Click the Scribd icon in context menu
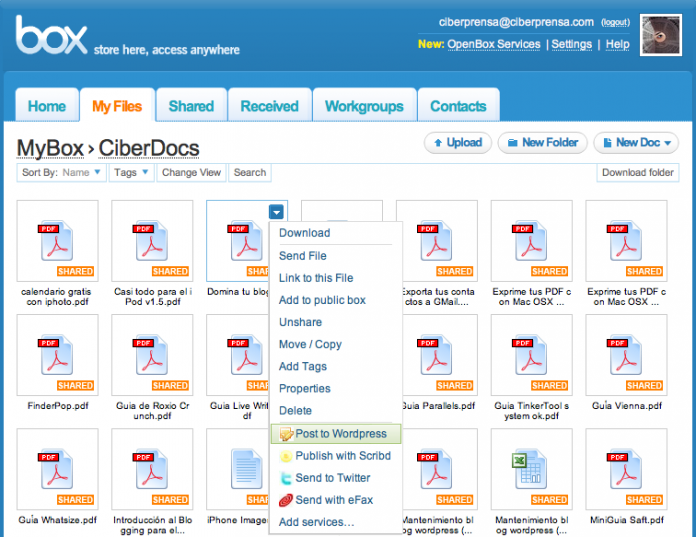Image resolution: width=696 pixels, height=537 pixels. (286, 456)
